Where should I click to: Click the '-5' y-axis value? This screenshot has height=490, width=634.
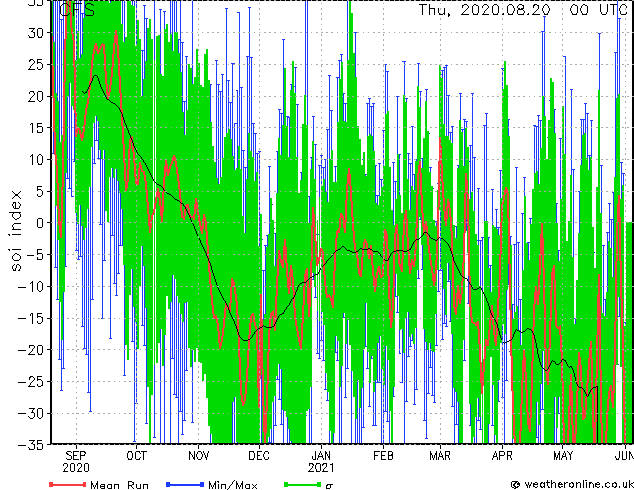point(35,255)
